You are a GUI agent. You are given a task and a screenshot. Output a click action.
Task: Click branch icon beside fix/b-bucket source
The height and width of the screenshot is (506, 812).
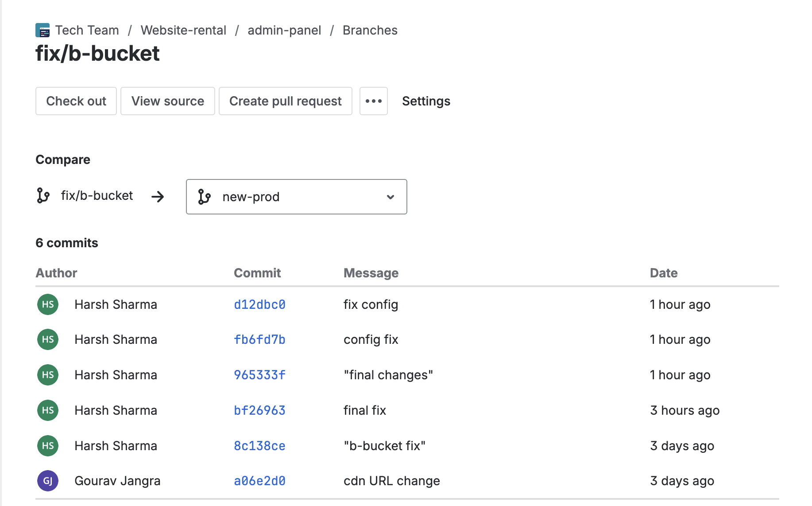pyautogui.click(x=43, y=195)
